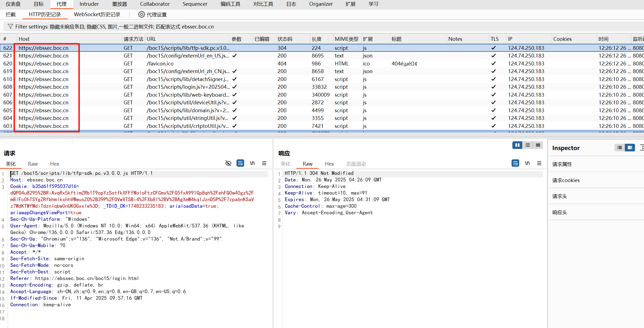This screenshot has height=328, width=644.
Task: Open response panel hamburger menu
Action: point(539,163)
